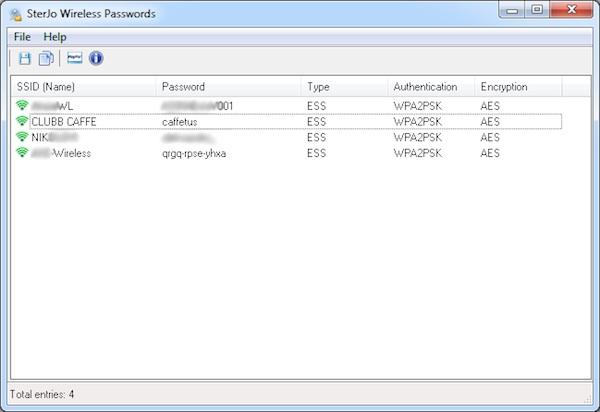Click the Encryption column header
600x412 pixels.
click(518, 87)
